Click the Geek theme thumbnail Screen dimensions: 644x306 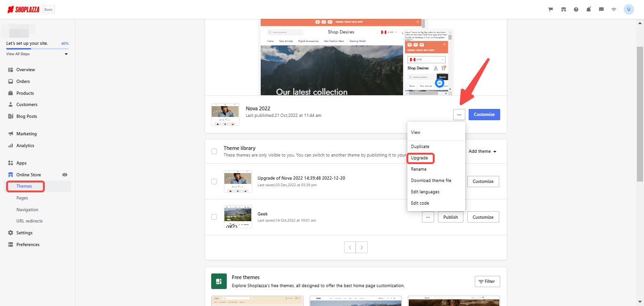(x=238, y=217)
